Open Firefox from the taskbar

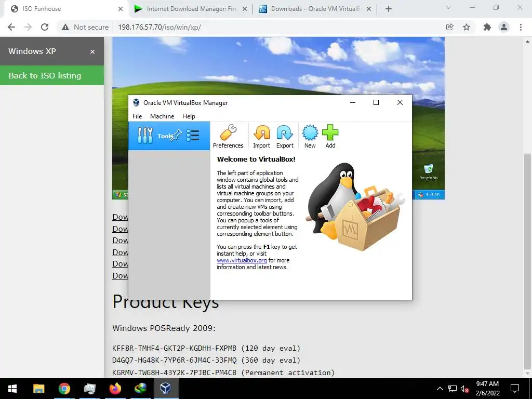tap(115, 389)
